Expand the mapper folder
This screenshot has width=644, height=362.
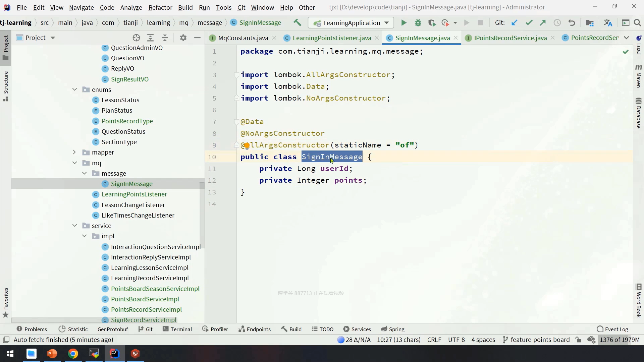tap(74, 152)
